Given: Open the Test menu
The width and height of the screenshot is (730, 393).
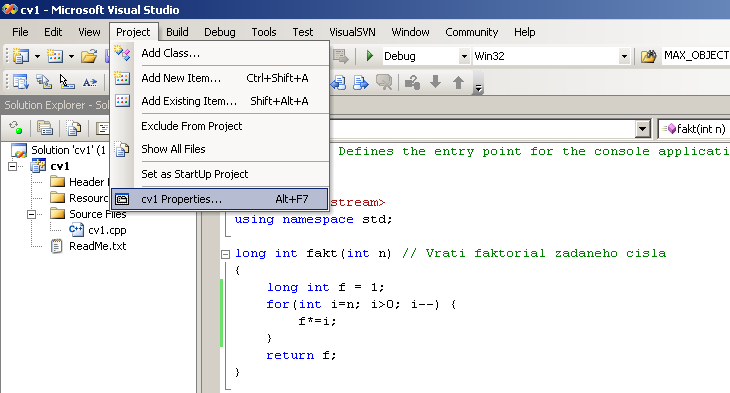Looking at the screenshot, I should pos(303,32).
